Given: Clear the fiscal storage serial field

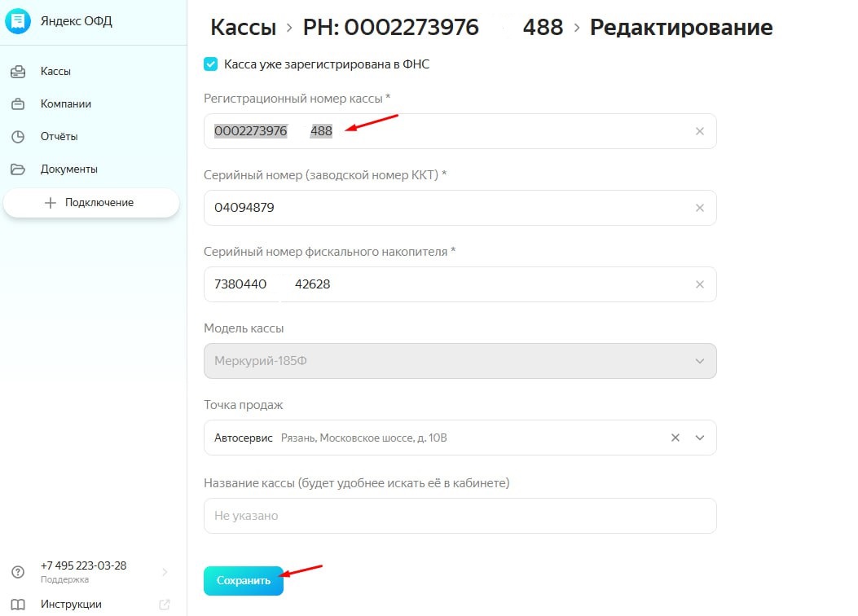Looking at the screenshot, I should [x=699, y=284].
